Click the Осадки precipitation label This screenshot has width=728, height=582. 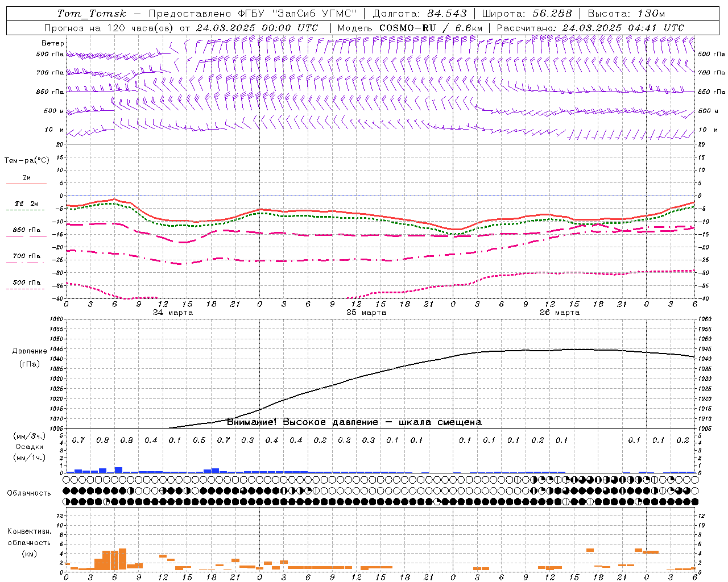tap(30, 447)
